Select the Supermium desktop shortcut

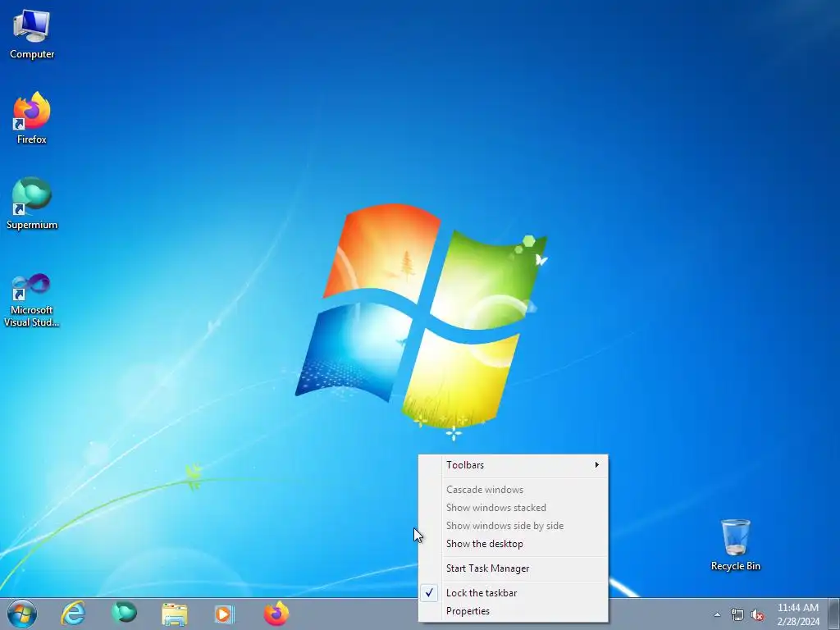click(32, 203)
